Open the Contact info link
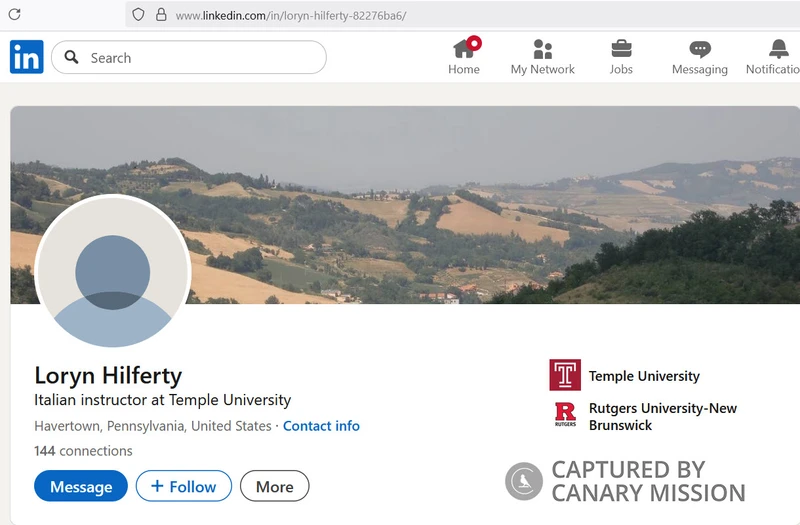The height and width of the screenshot is (525, 800). pos(321,426)
